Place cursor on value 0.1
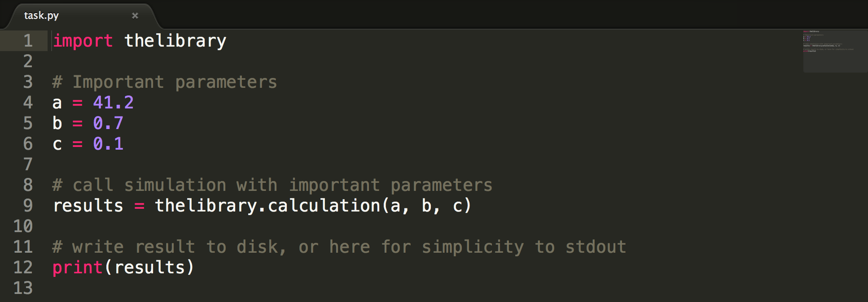The image size is (868, 302). [x=108, y=144]
